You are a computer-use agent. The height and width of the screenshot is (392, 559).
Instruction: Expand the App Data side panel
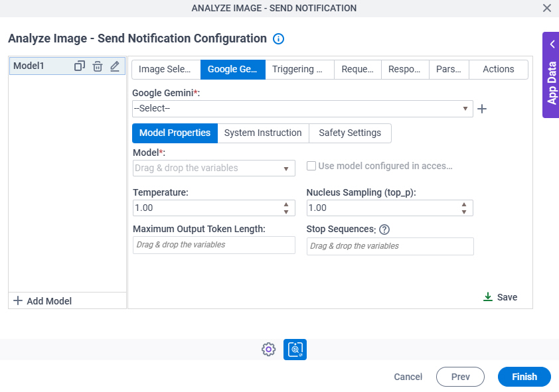pyautogui.click(x=551, y=75)
